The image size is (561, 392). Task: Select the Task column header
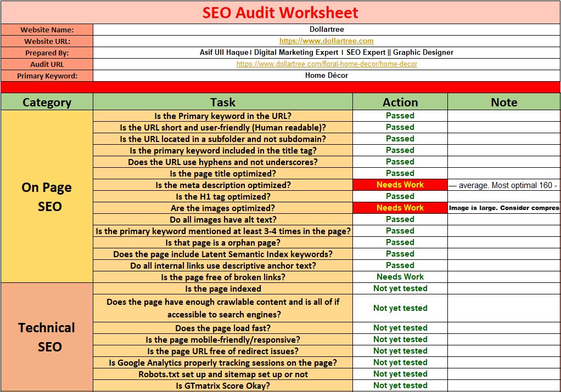223,103
